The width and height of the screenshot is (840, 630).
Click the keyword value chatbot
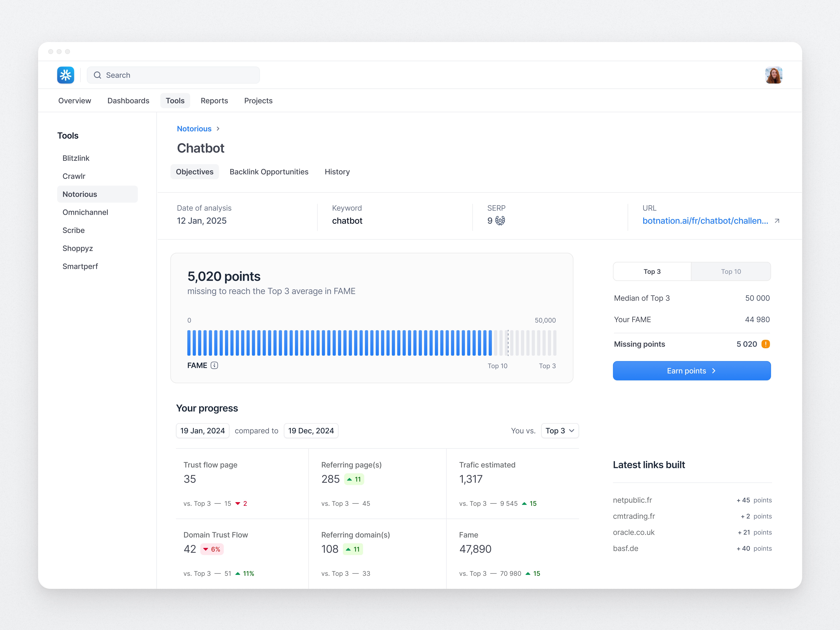tap(347, 221)
